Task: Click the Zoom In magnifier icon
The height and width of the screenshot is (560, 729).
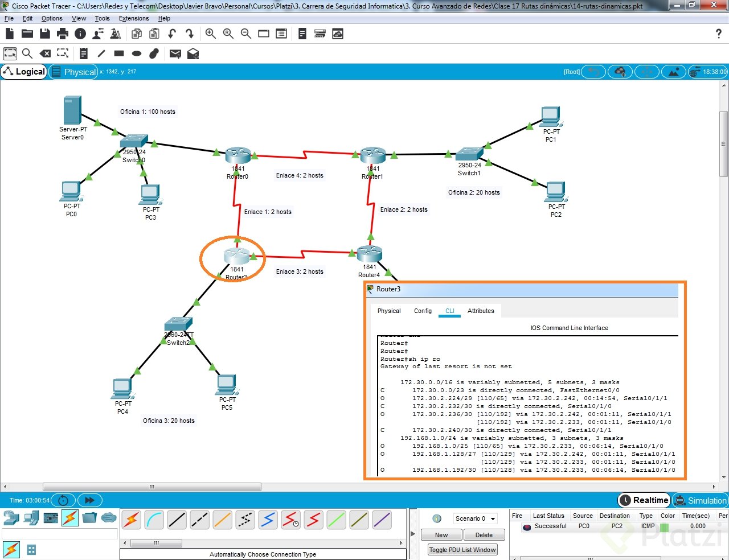Action: click(210, 34)
